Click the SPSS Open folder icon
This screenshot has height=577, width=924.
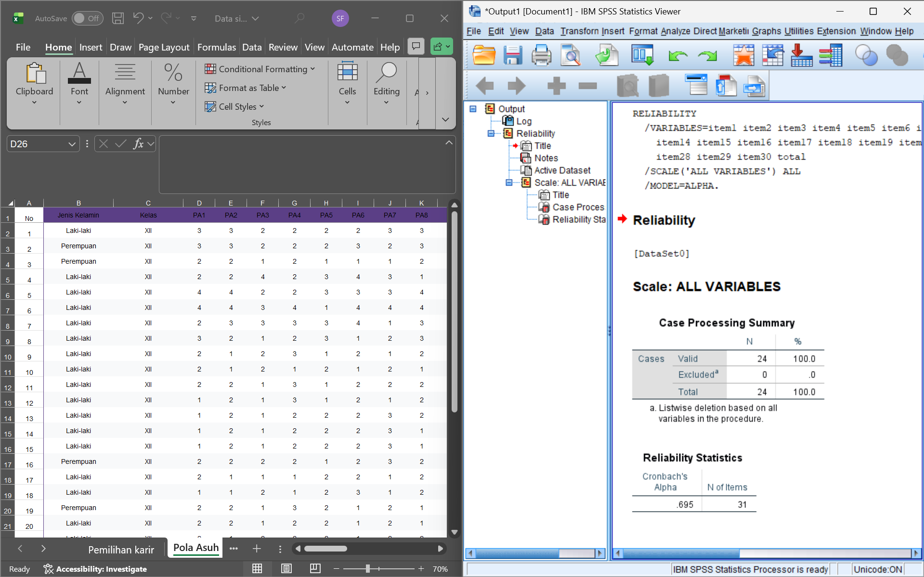pos(484,55)
